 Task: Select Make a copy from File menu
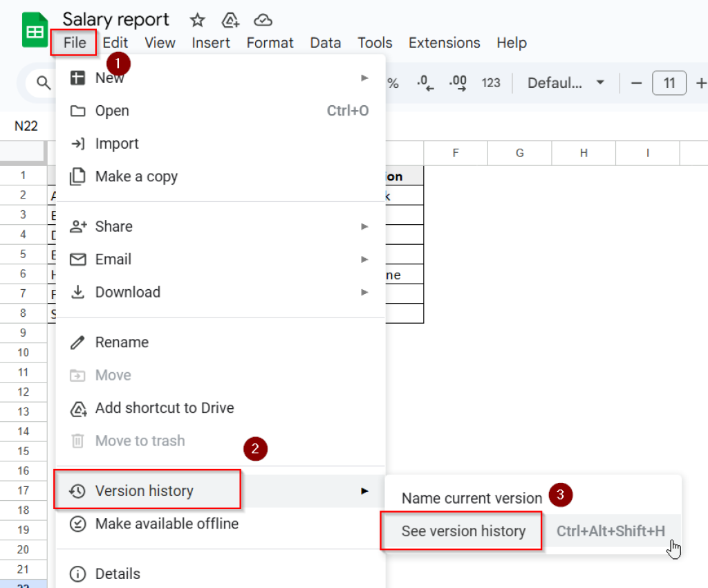click(x=136, y=176)
